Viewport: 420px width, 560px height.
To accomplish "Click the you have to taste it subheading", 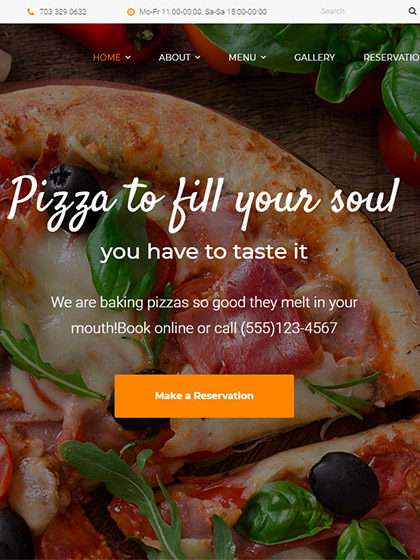I will pyautogui.click(x=204, y=252).
